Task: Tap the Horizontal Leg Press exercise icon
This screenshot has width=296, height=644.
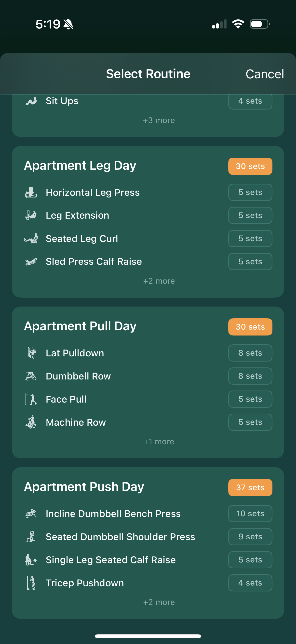Action: [31, 193]
